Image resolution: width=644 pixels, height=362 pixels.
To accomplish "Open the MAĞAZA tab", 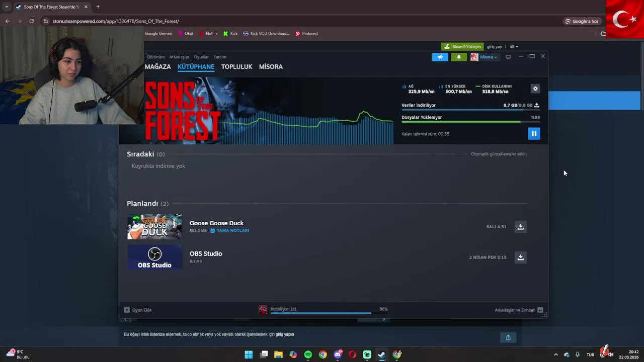I will click(158, 66).
